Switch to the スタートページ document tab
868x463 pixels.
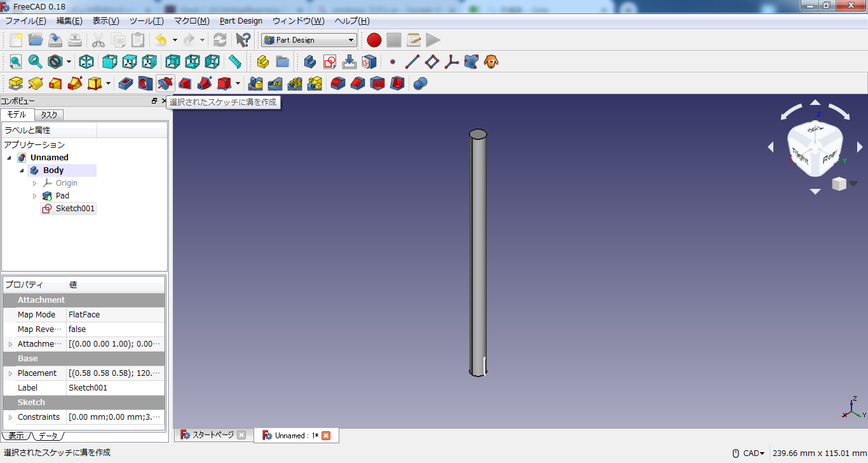tap(213, 435)
